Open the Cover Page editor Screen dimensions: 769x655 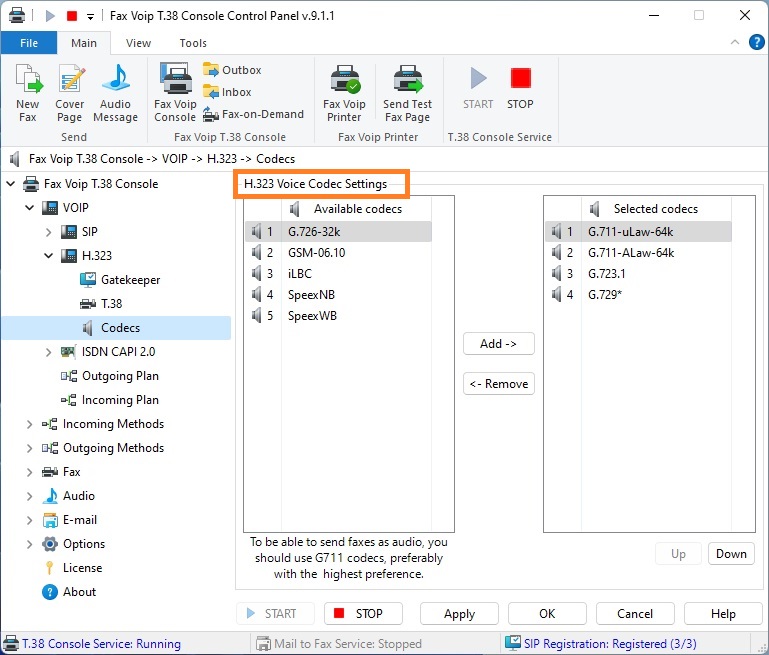click(70, 93)
